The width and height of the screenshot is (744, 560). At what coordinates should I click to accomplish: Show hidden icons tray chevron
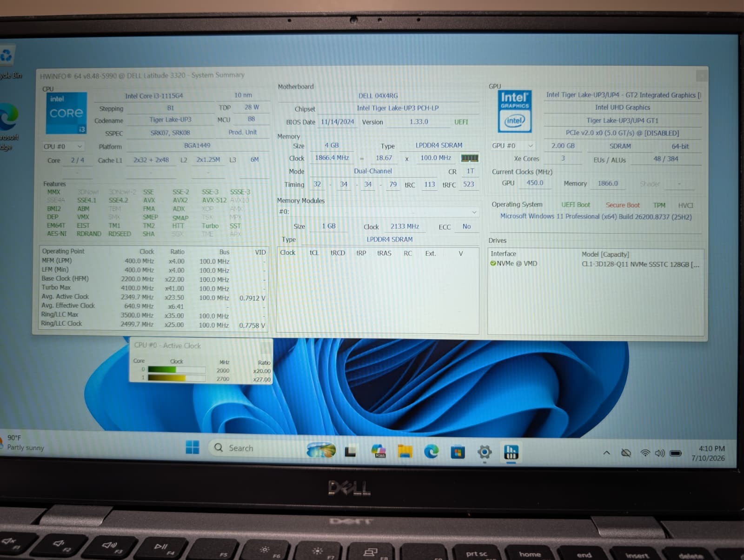606,453
